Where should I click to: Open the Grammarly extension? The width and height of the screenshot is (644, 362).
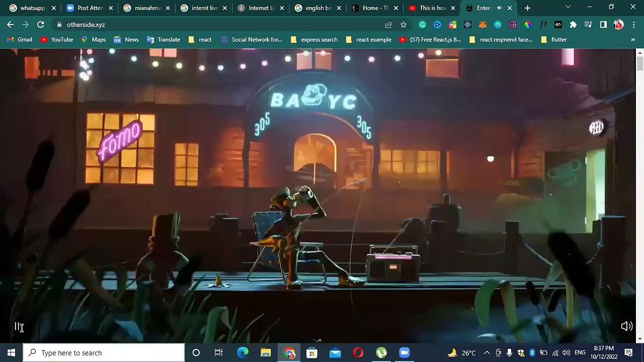pos(423,25)
